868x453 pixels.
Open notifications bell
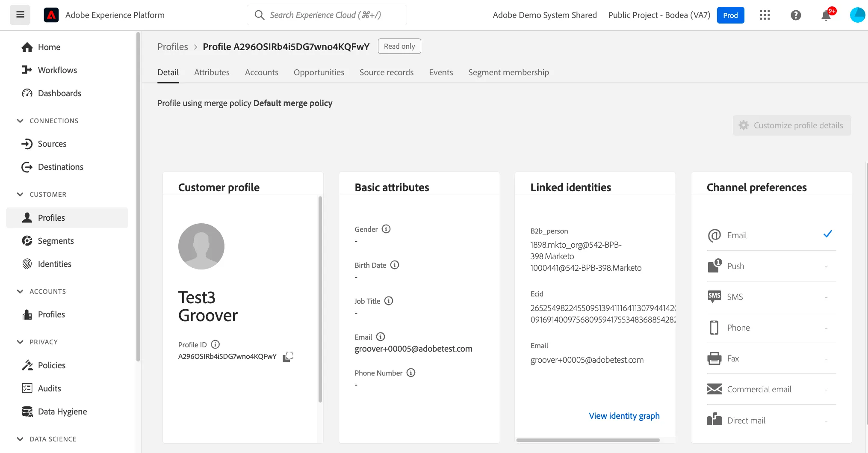click(826, 15)
